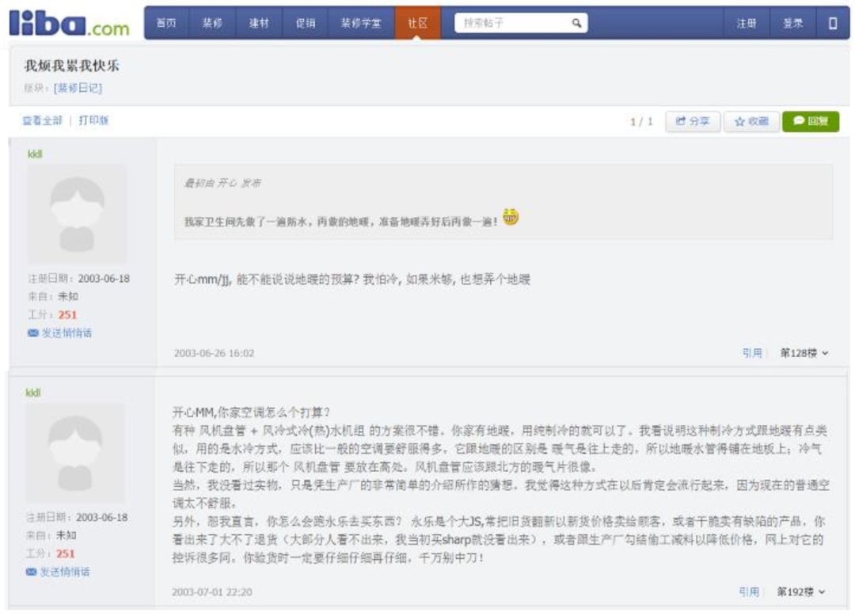The image size is (855, 616).
Task: Click the 分享 share button
Action: pos(693,121)
